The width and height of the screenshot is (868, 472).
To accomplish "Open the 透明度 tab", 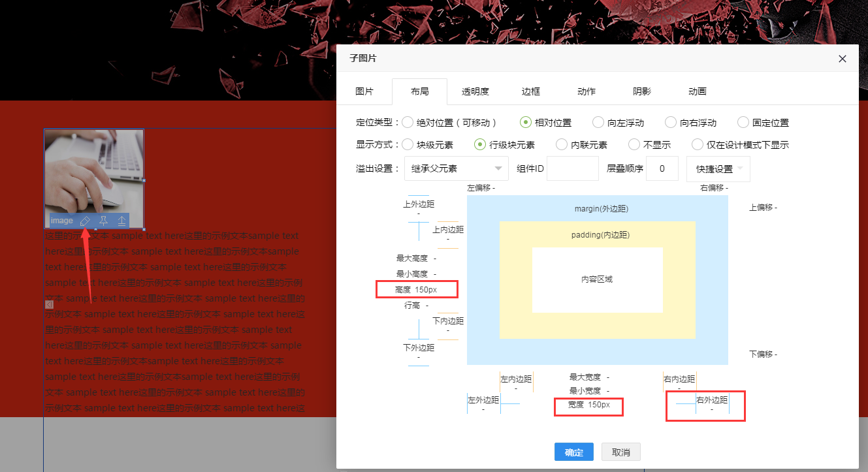I will (x=475, y=92).
